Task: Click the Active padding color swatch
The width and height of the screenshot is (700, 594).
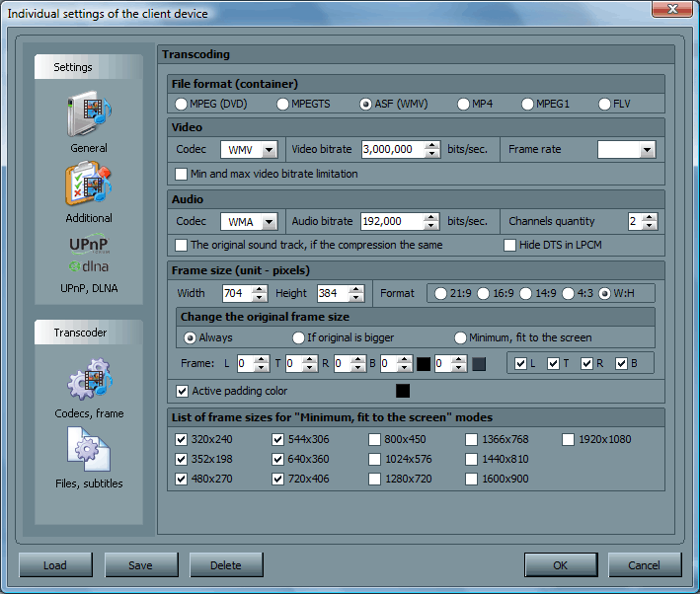Action: tap(402, 391)
